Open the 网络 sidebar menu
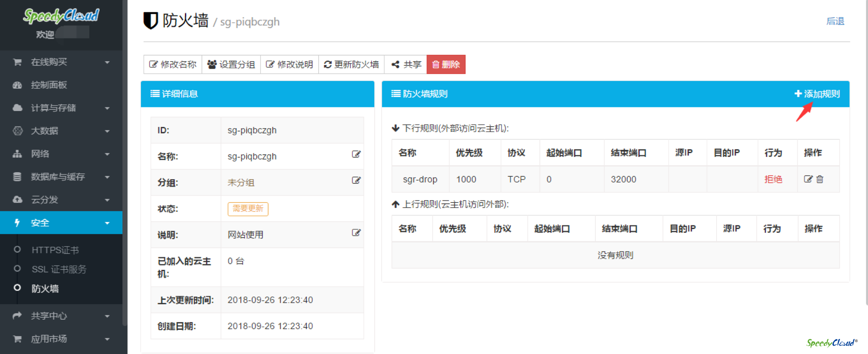Screen dimensions: 868x354 tap(61, 154)
